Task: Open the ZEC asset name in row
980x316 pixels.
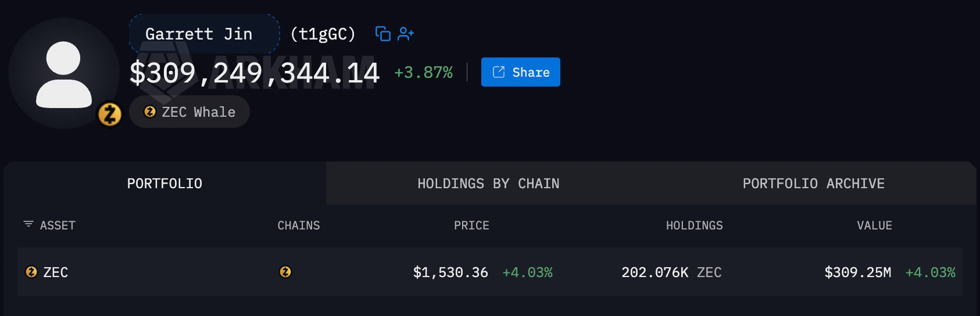Action: coord(56,272)
